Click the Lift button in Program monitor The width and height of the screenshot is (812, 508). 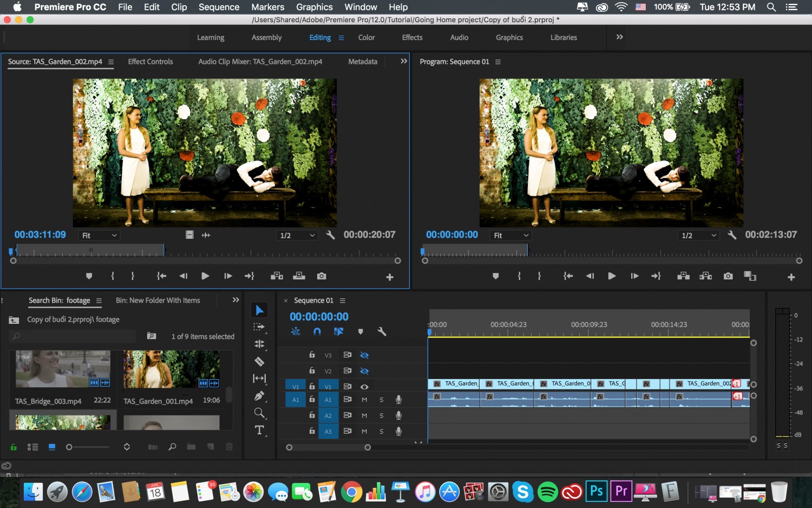click(683, 276)
